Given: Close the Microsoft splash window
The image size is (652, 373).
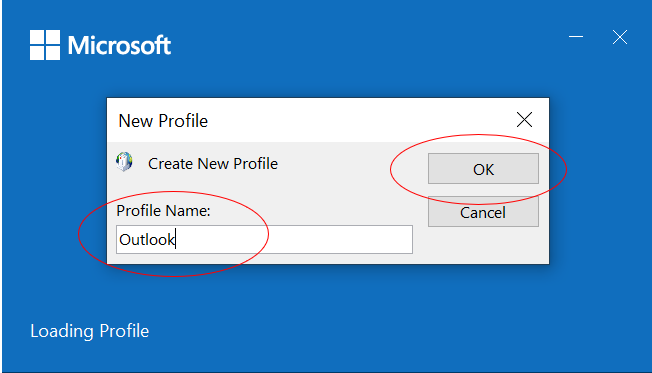Looking at the screenshot, I should 620,37.
